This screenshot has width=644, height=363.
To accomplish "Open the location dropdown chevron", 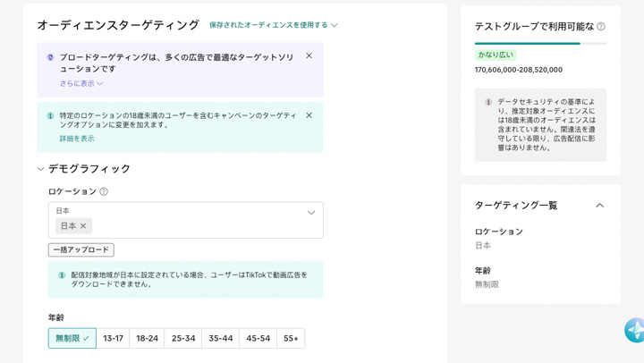I will tap(311, 213).
